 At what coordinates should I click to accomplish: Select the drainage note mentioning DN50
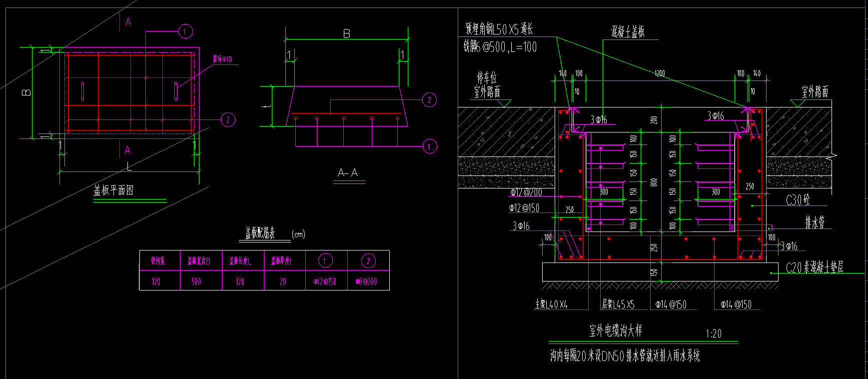point(625,356)
